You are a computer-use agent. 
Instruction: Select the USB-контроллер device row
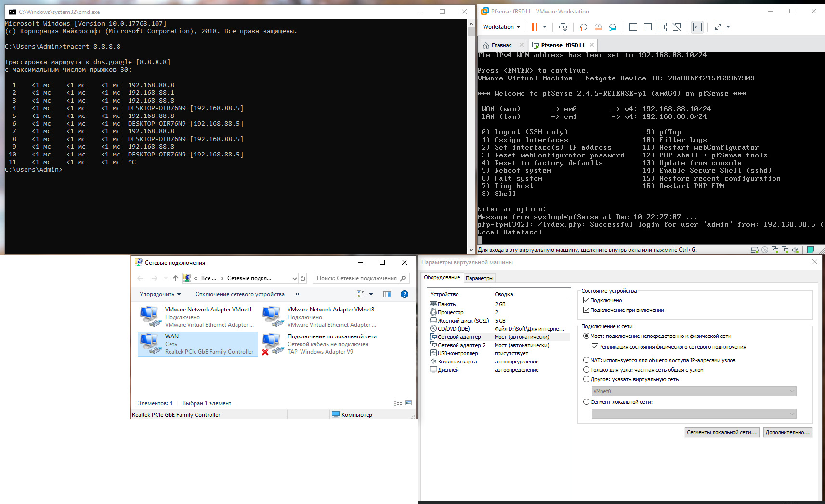(499, 353)
